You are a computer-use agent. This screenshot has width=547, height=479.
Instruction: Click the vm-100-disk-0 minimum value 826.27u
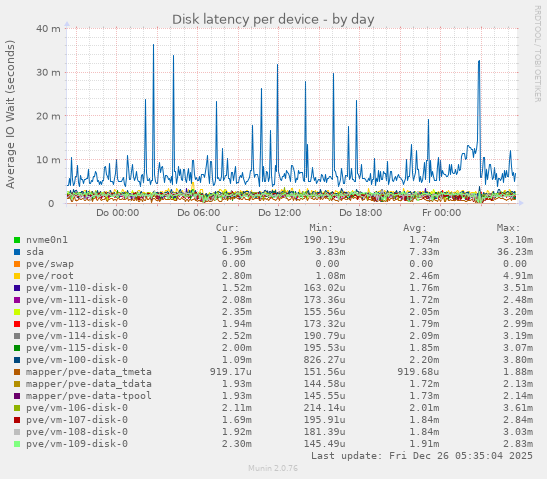324,360
